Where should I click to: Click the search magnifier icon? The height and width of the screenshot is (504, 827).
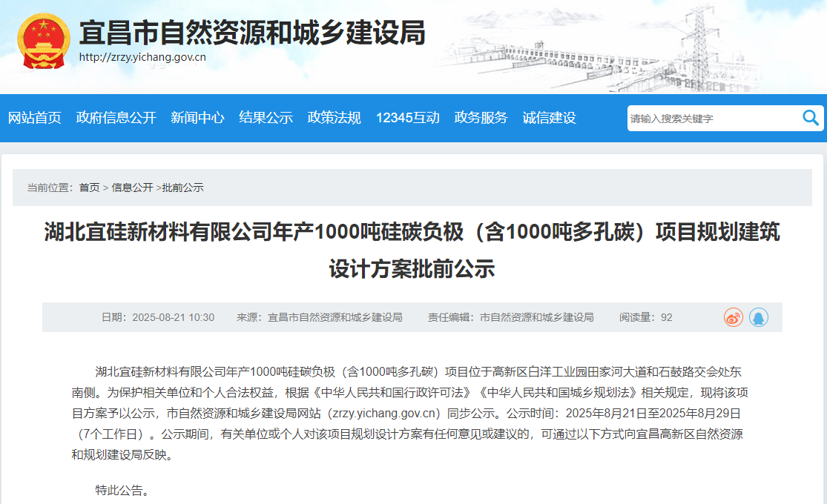pos(811,118)
